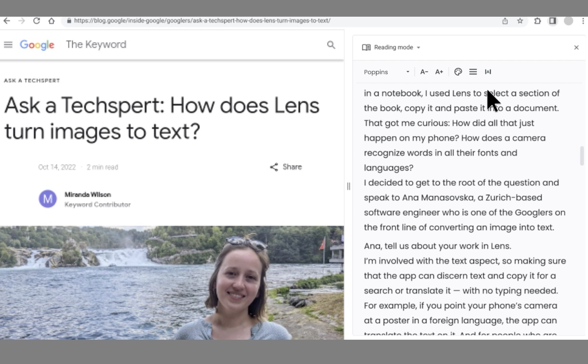
Task: Go forward using the browser forward arrow
Action: (21, 21)
